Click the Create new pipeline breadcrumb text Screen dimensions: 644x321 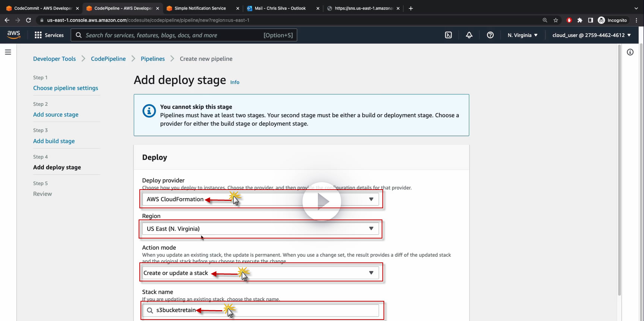[206, 59]
